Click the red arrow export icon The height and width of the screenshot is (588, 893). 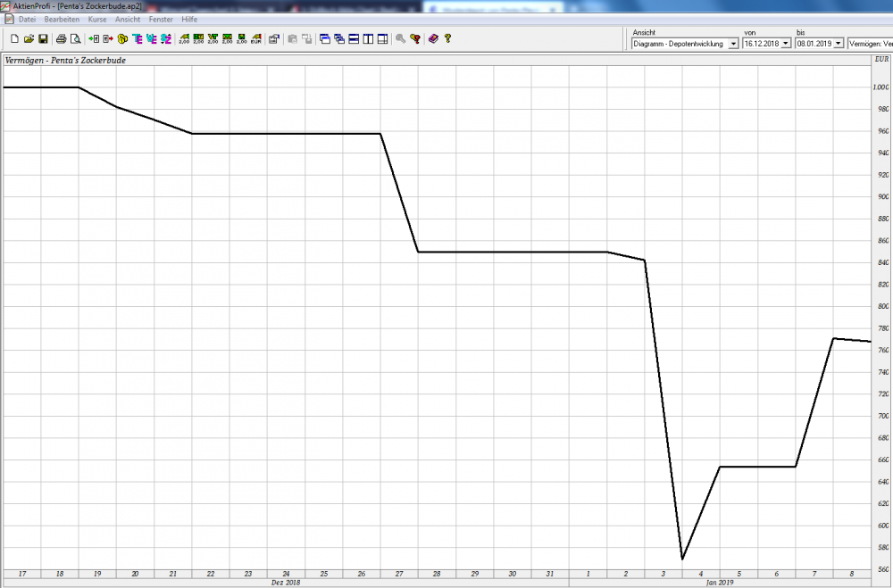click(x=108, y=38)
